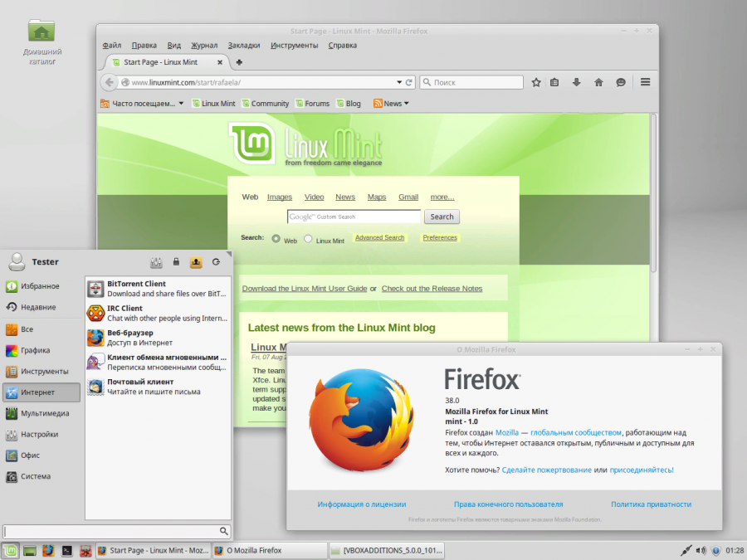747x560 pixels.
Task: Select the Настройки category
Action: [x=41, y=434]
